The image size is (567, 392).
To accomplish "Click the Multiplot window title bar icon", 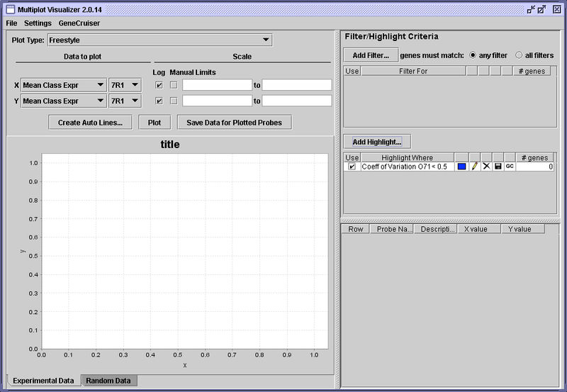I will click(11, 10).
